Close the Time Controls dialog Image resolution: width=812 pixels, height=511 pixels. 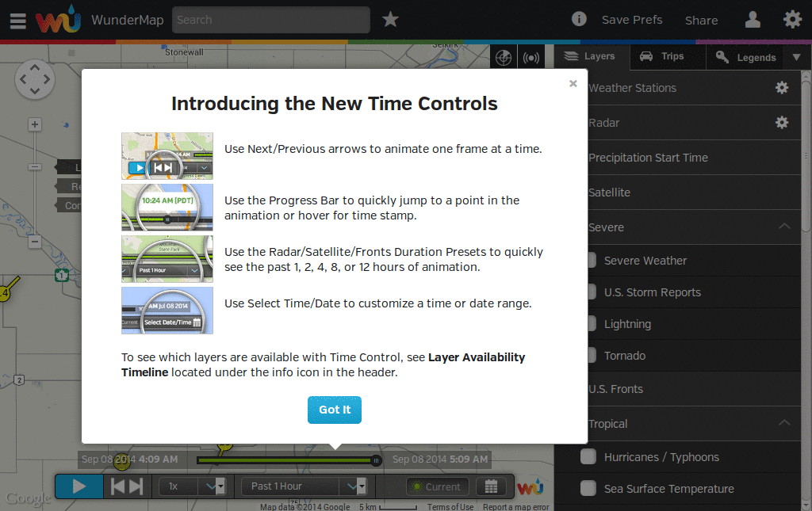(573, 83)
